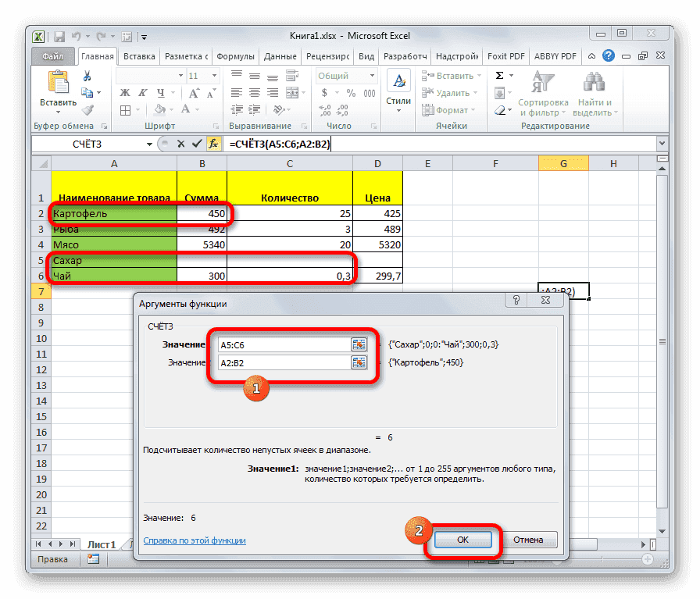The image size is (700, 599).
Task: Select the Format Painter brush icon
Action: tap(87, 112)
